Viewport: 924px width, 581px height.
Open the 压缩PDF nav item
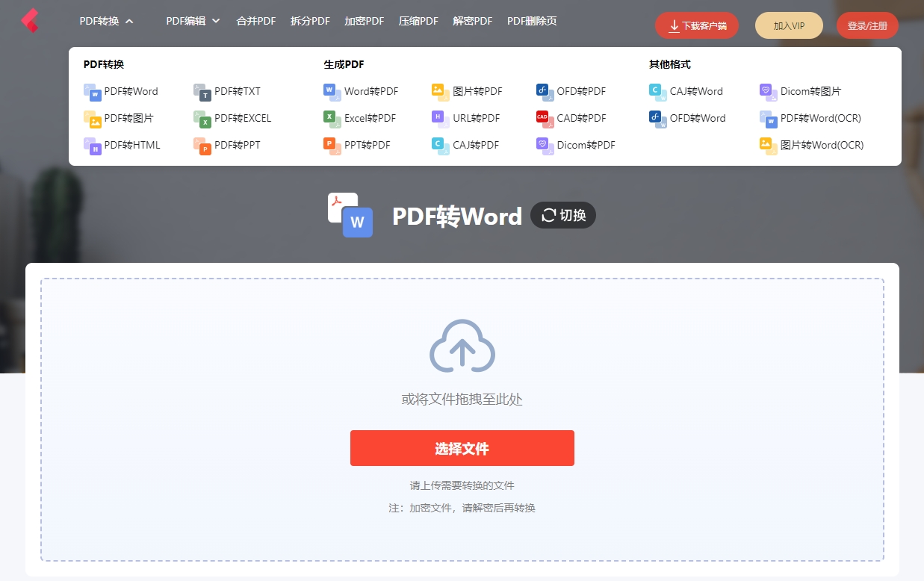pos(418,21)
